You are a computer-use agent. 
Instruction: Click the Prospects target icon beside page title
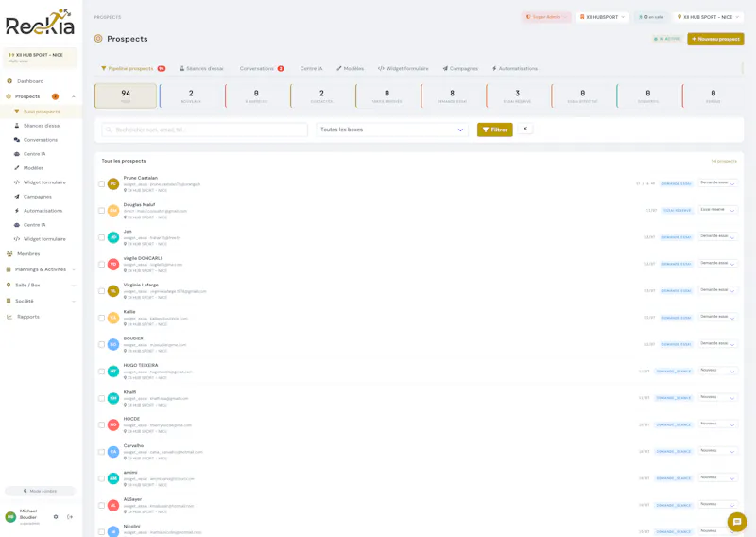[98, 39]
